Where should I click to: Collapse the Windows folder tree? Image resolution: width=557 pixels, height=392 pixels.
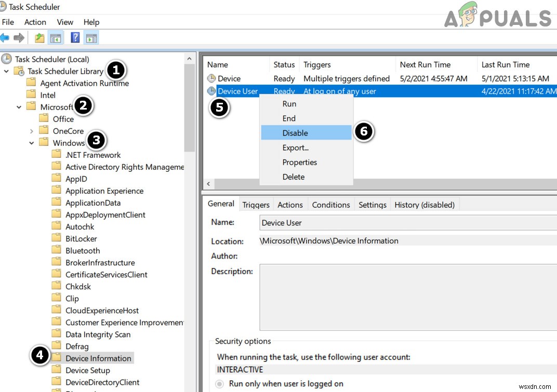pos(32,143)
